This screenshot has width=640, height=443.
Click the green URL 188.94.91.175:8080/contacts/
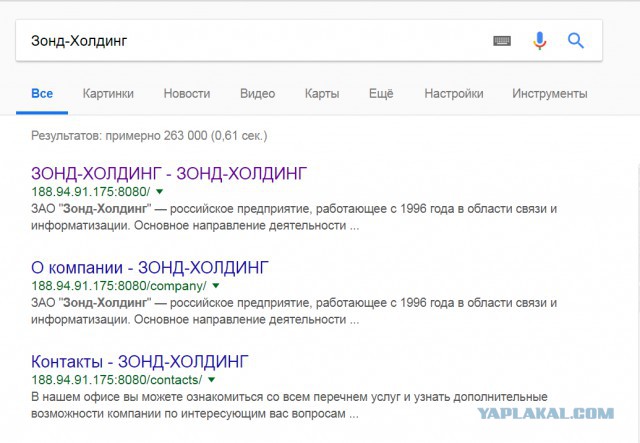click(117, 380)
